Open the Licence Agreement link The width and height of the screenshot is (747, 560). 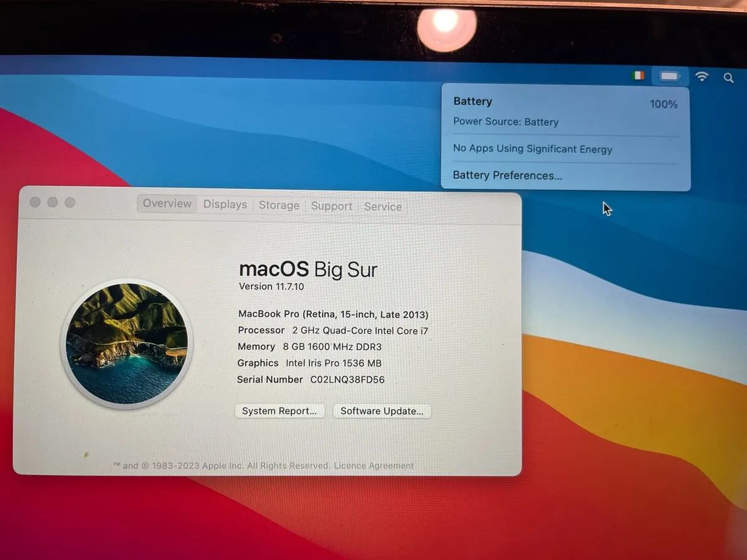click(374, 465)
